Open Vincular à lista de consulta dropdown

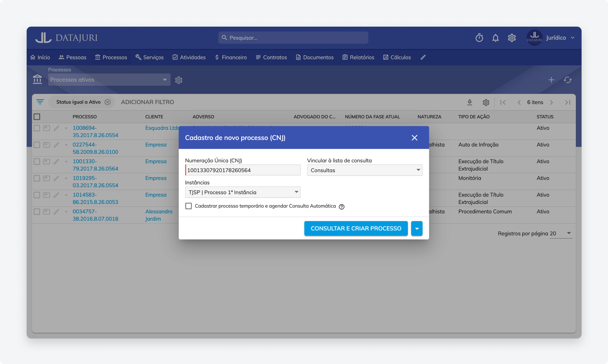pyautogui.click(x=364, y=170)
